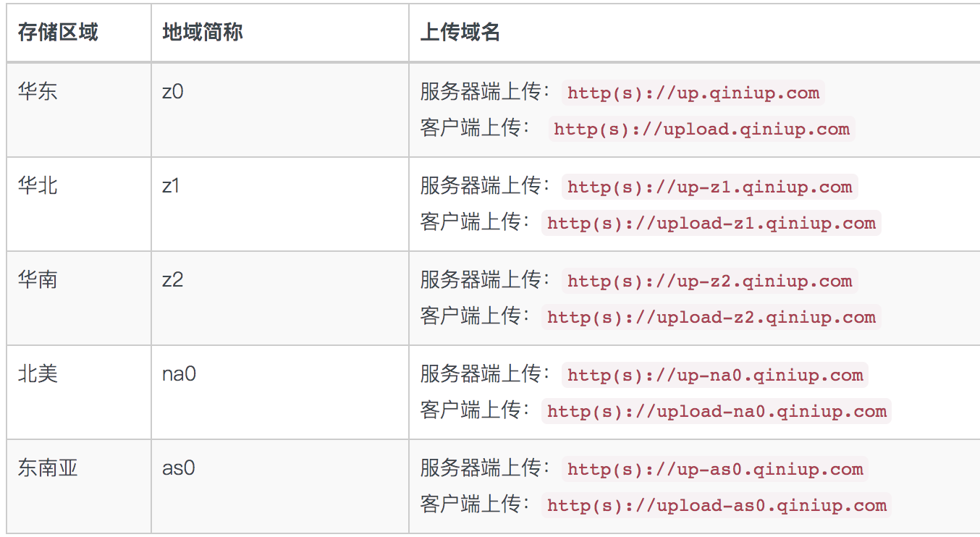The height and width of the screenshot is (537, 980).
Task: Select the upload-z2.qiniup.com client URL
Action: 711,318
